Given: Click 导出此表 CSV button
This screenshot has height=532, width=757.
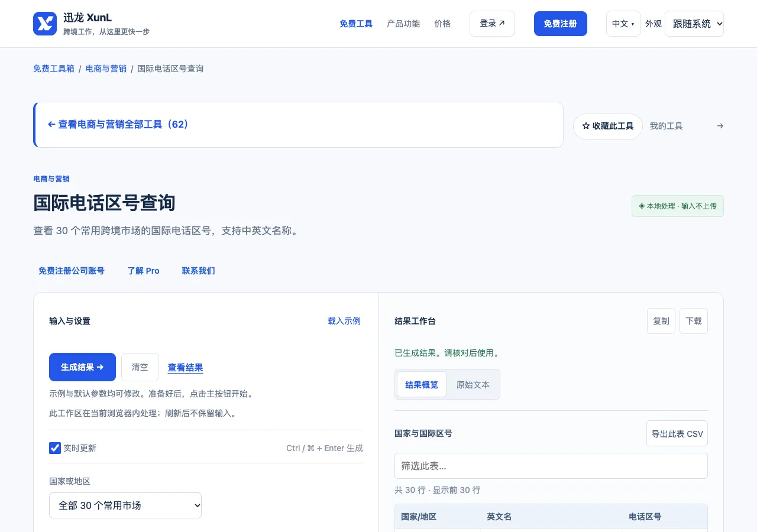Looking at the screenshot, I should (677, 433).
